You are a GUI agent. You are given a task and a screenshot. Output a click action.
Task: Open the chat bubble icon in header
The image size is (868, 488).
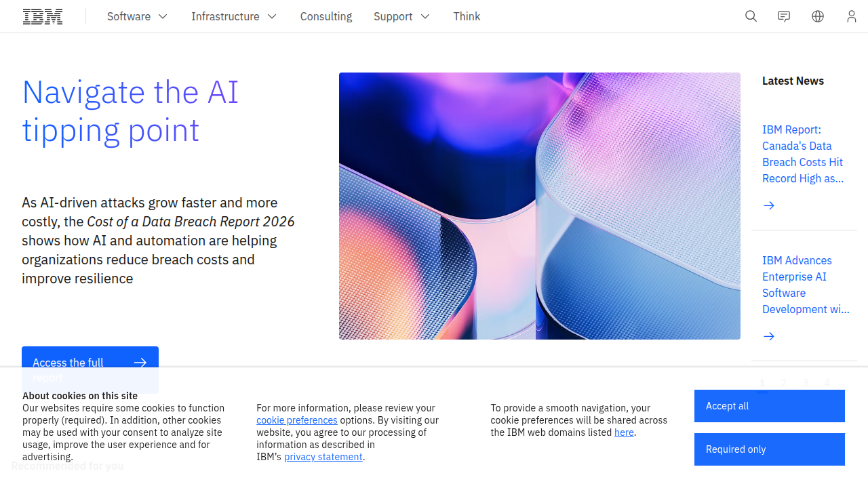coord(784,16)
